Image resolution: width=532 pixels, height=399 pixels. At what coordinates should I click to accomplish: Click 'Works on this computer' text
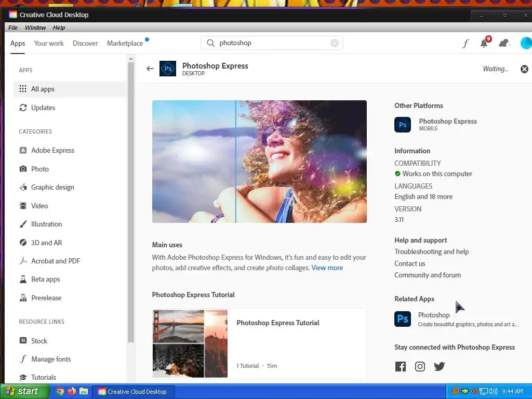[437, 174]
